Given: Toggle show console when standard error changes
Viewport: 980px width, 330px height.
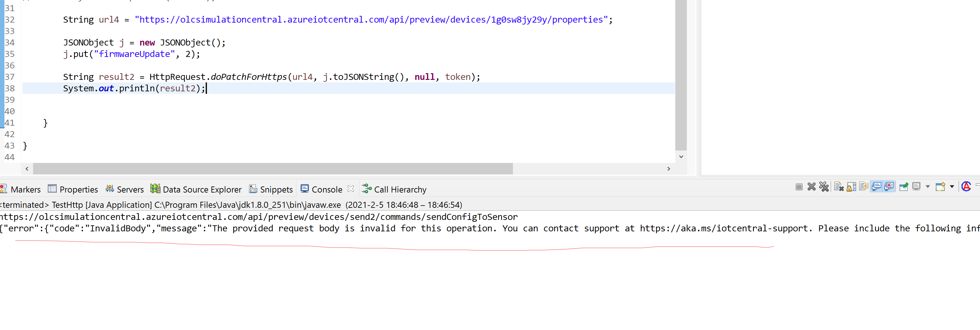Looking at the screenshot, I should pos(889,187).
